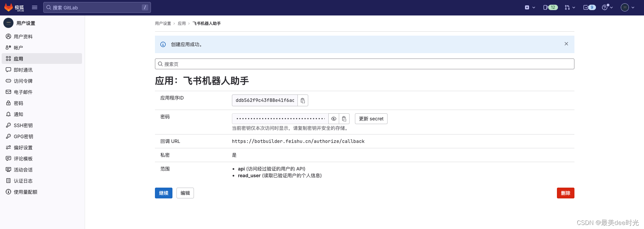Click the 继续 button

coord(164,193)
